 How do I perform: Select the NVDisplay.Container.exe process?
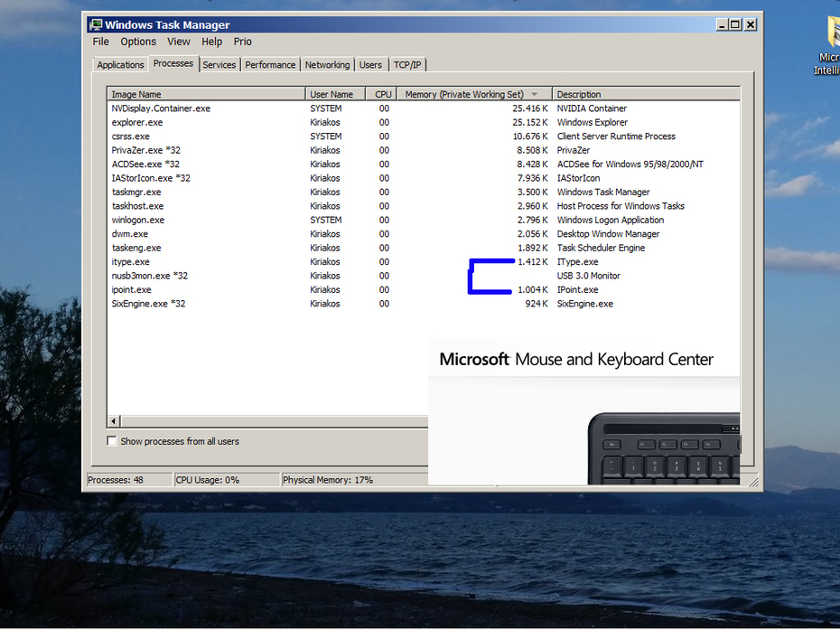click(161, 108)
